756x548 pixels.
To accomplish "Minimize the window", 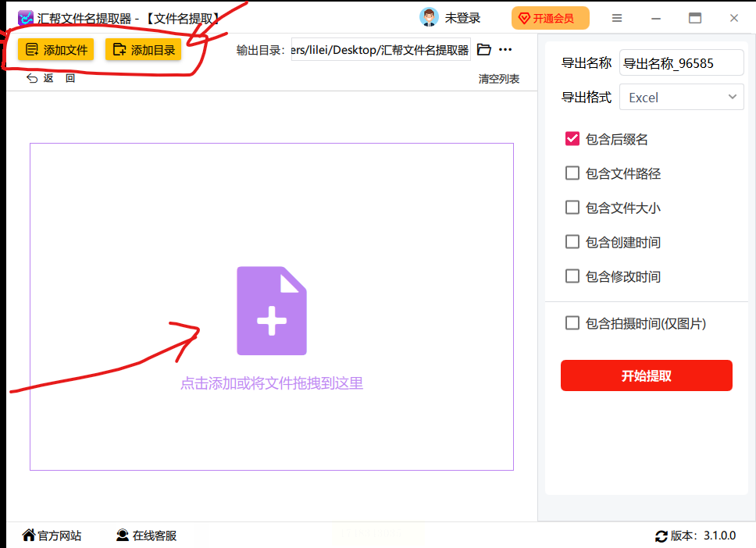I will (656, 18).
